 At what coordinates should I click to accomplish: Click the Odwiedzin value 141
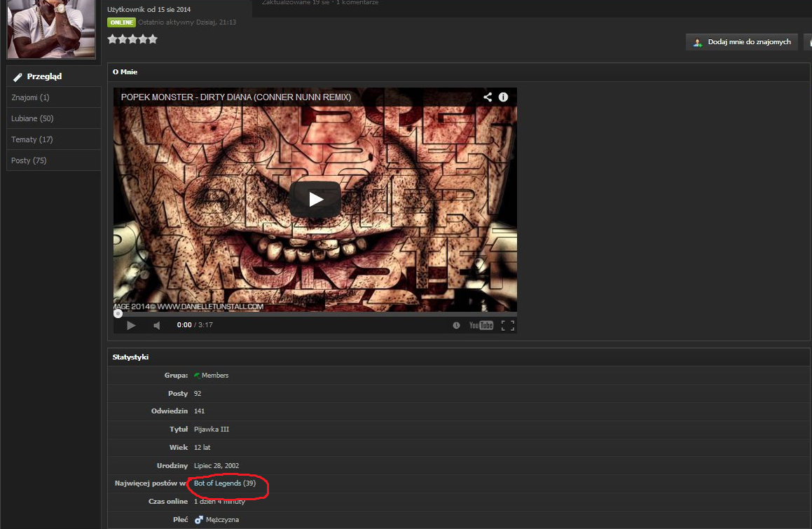(200, 411)
